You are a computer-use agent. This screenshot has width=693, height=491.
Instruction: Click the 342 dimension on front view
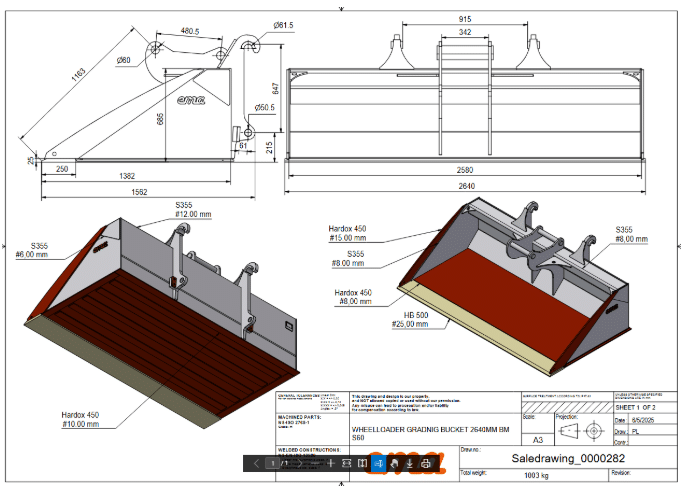465,32
